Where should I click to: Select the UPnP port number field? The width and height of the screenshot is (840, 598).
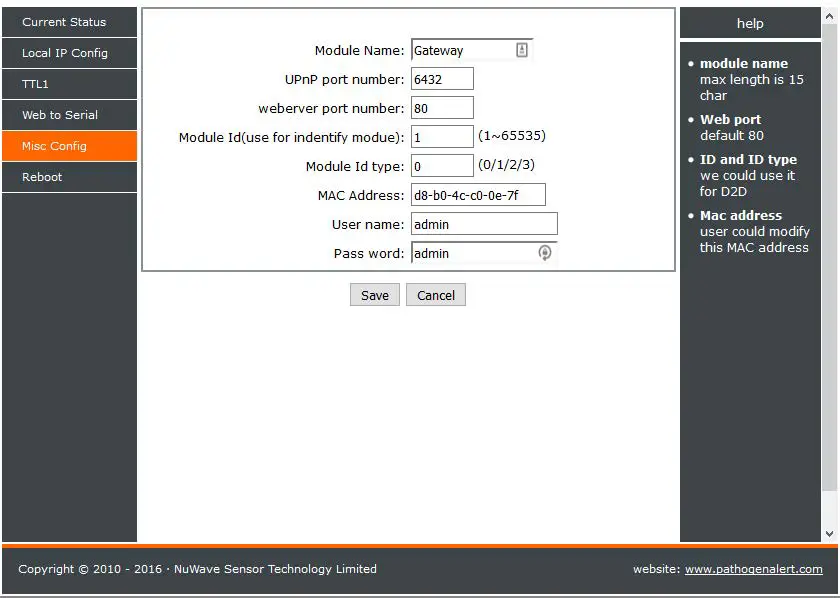[442, 78]
